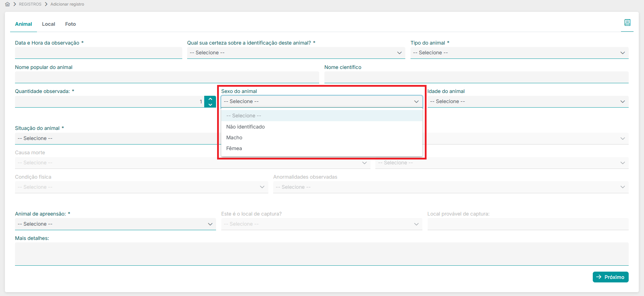
Task: Decrease observed quantity with down arrow
Action: tap(210, 104)
